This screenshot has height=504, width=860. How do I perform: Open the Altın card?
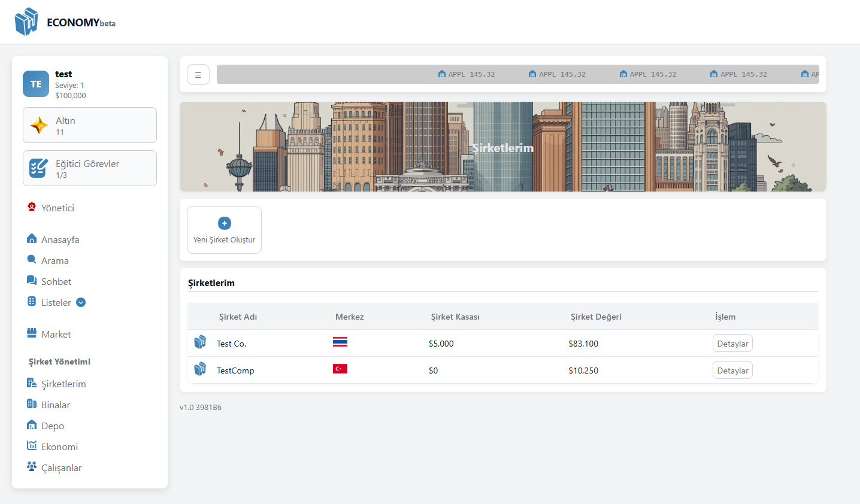tap(90, 125)
